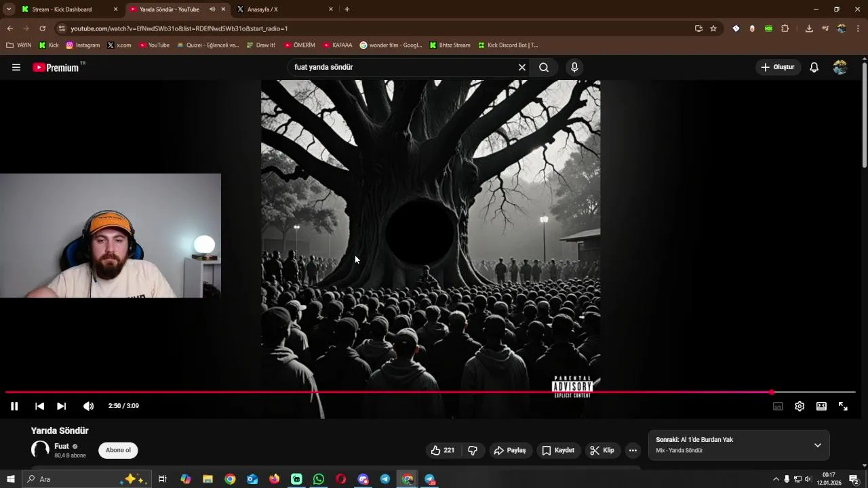The height and width of the screenshot is (488, 868).
Task: Seek using the red progress bar scrubber
Action: pyautogui.click(x=772, y=392)
